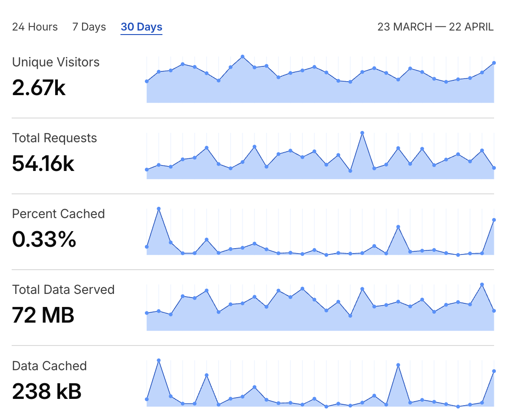Click the first data point in Unique Visitors chart
This screenshot has width=508, height=420.
pyautogui.click(x=147, y=81)
